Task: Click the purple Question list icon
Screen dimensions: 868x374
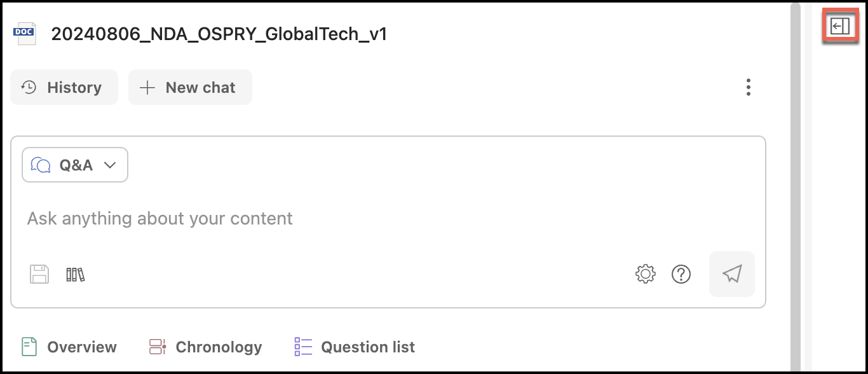Action: [303, 347]
